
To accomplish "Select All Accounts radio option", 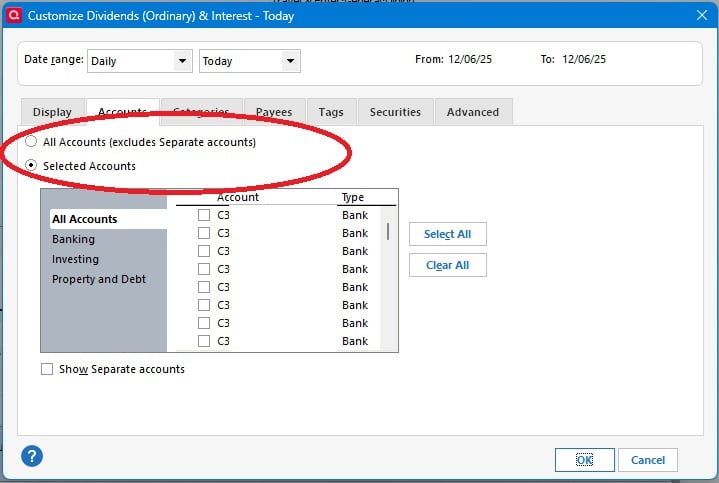I will coord(31,142).
